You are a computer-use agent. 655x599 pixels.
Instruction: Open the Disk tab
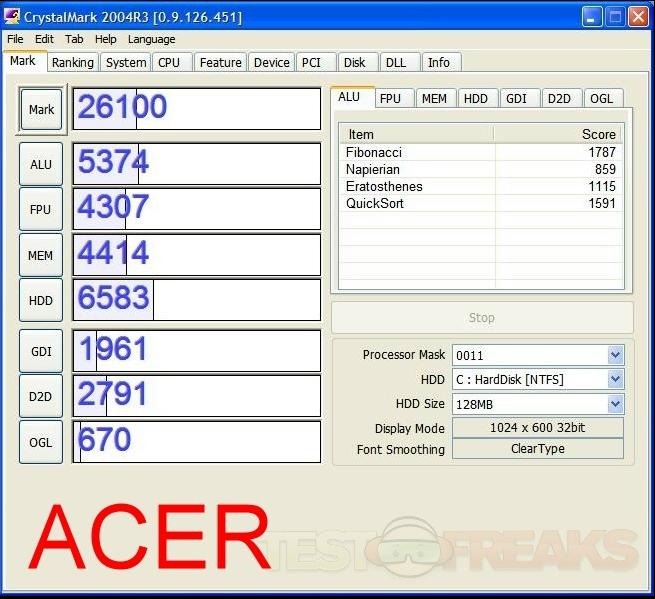[355, 62]
